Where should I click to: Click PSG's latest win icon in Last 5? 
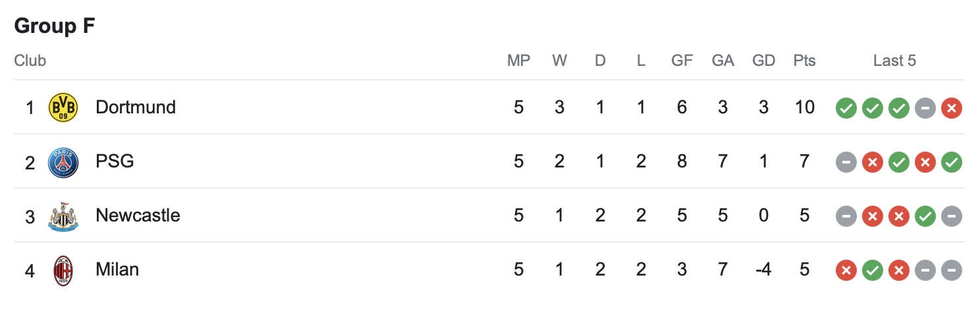coord(952,161)
